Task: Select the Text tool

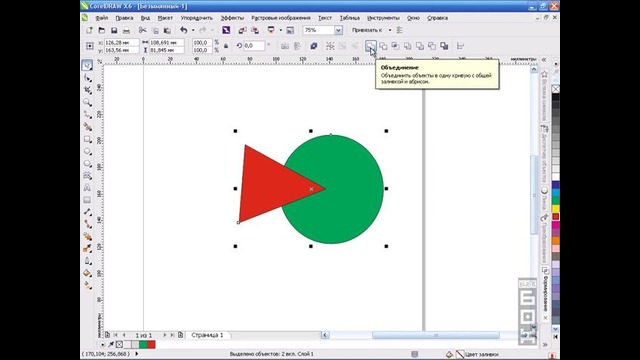Action: [x=87, y=188]
